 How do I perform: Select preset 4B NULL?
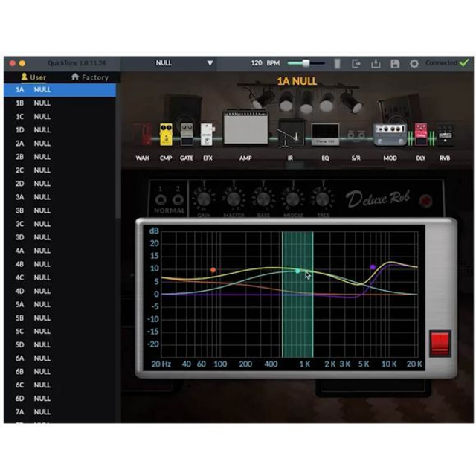click(59, 264)
